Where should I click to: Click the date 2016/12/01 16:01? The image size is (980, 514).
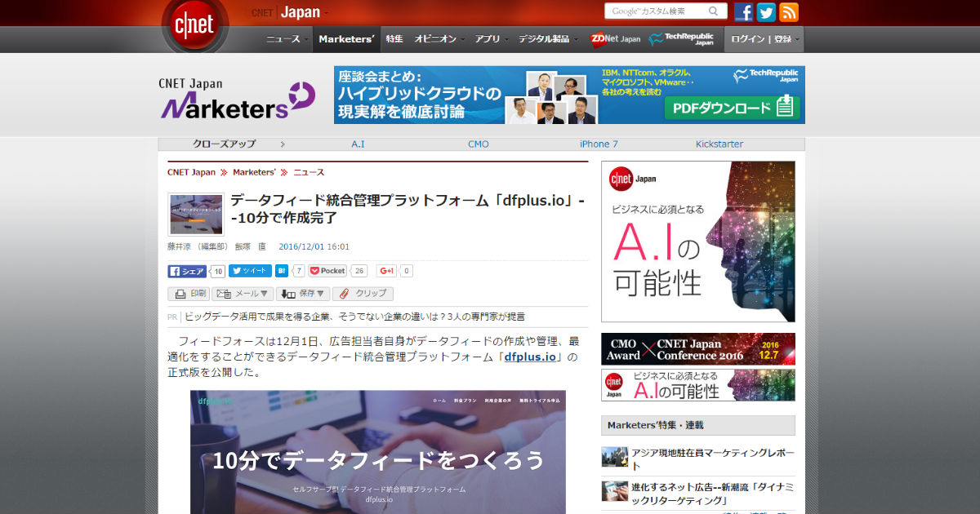[314, 246]
